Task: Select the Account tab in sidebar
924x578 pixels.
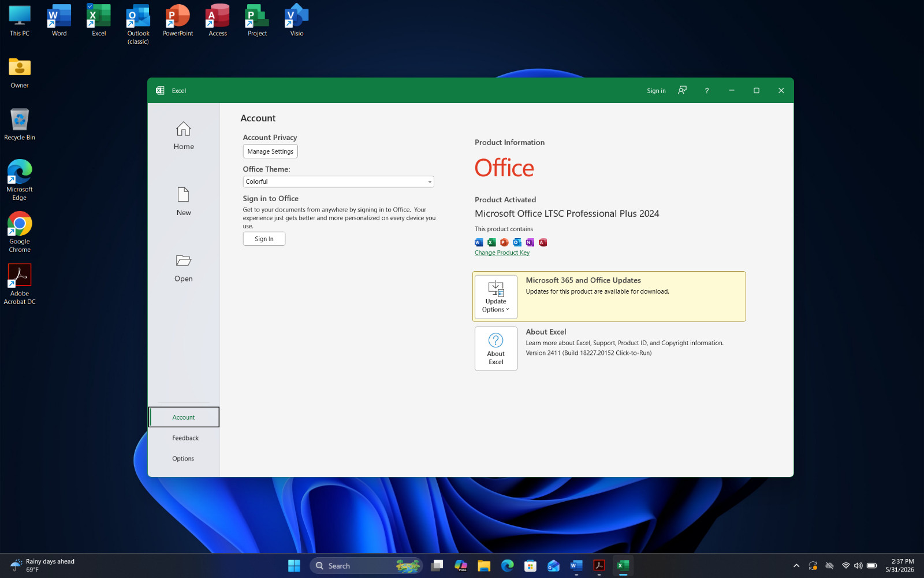Action: [x=184, y=417]
